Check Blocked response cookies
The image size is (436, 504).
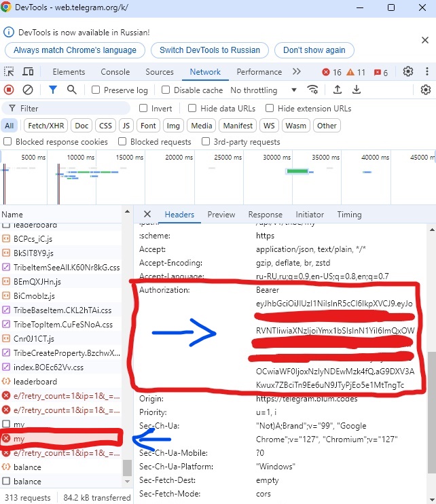[x=7, y=141]
